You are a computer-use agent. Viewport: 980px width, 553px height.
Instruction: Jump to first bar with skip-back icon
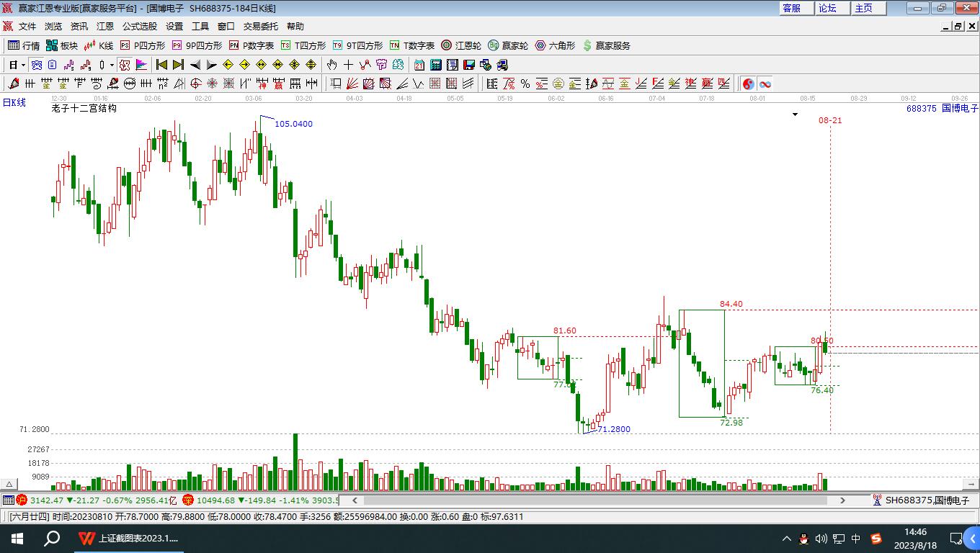[162, 65]
